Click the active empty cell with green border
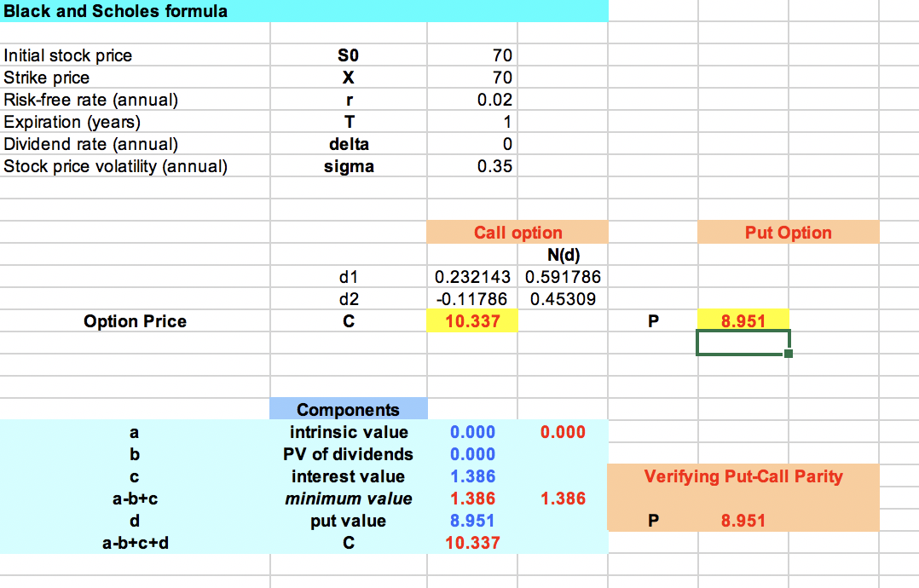Viewport: 919px width, 588px height. pos(743,343)
